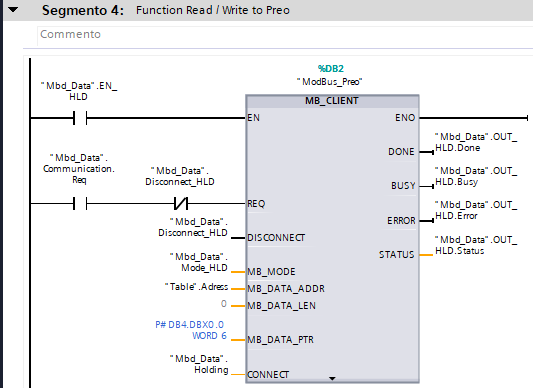Select the MB_DATA_PTR input pin

280,340
